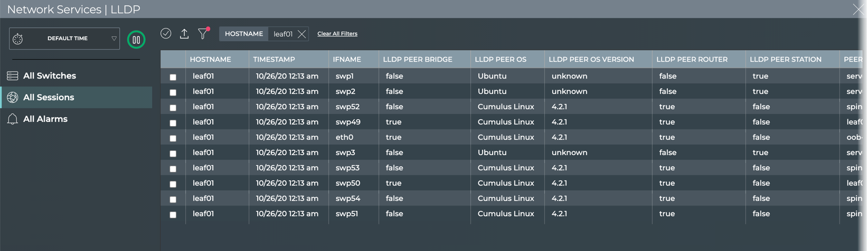The image size is (868, 251).
Task: Click the All Switches sidebar icon
Action: click(x=13, y=76)
